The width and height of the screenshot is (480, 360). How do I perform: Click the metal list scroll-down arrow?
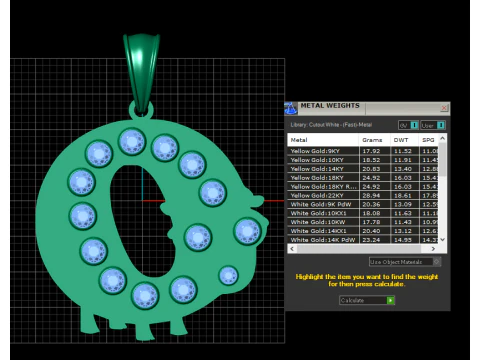click(443, 239)
